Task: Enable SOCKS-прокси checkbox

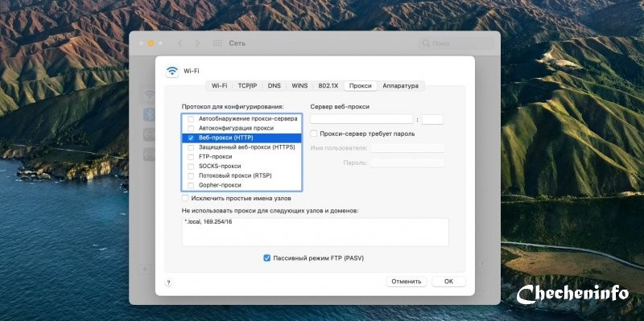Action: coord(191,167)
